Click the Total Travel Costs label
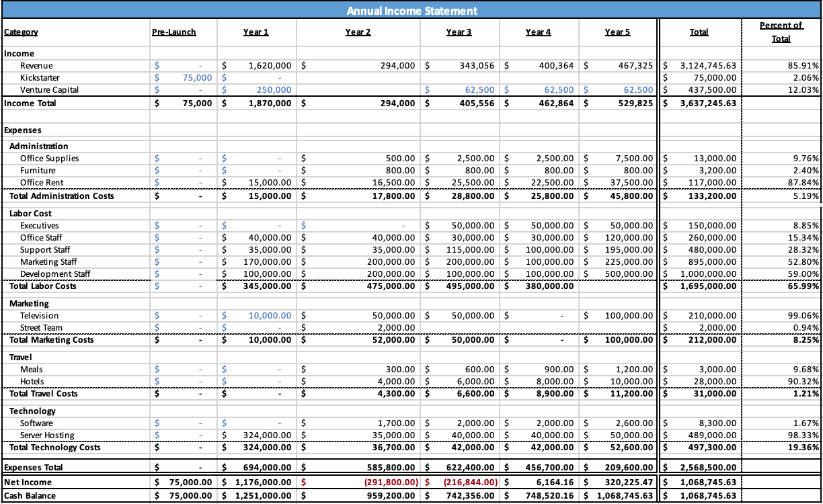The image size is (823, 504). click(x=43, y=394)
